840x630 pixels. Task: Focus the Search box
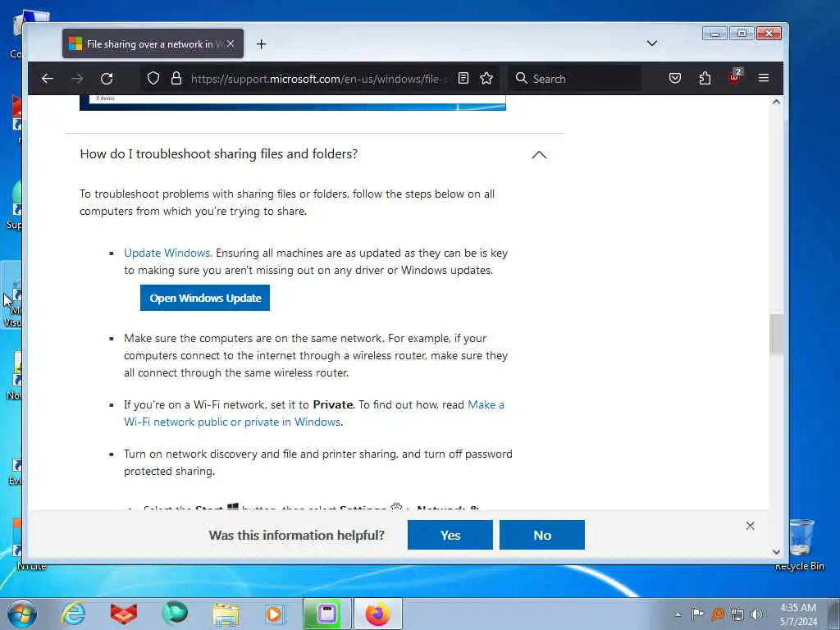click(x=573, y=79)
